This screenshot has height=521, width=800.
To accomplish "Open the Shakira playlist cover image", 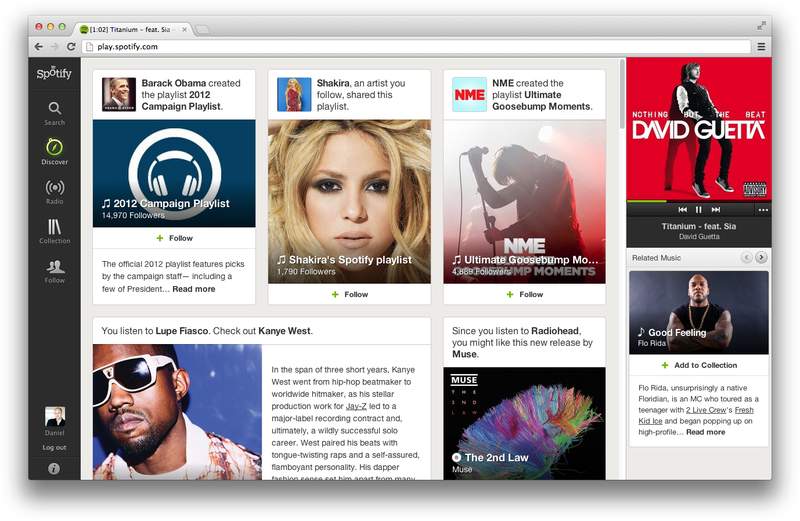I will 349,202.
